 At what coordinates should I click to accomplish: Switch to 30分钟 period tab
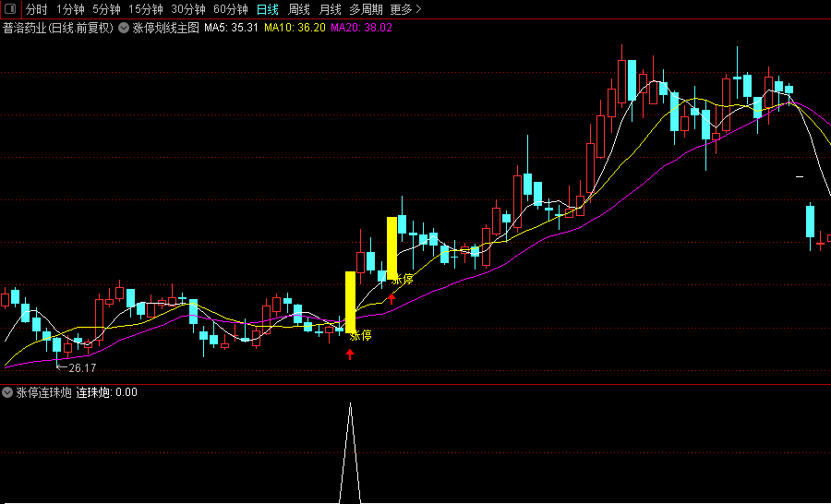point(188,9)
